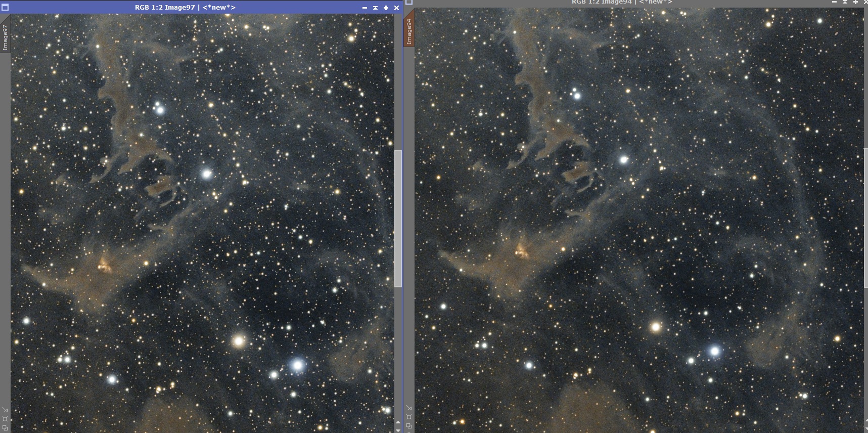Iconize the Image97 window
Viewport: 868px width, 433px height.
[364, 8]
